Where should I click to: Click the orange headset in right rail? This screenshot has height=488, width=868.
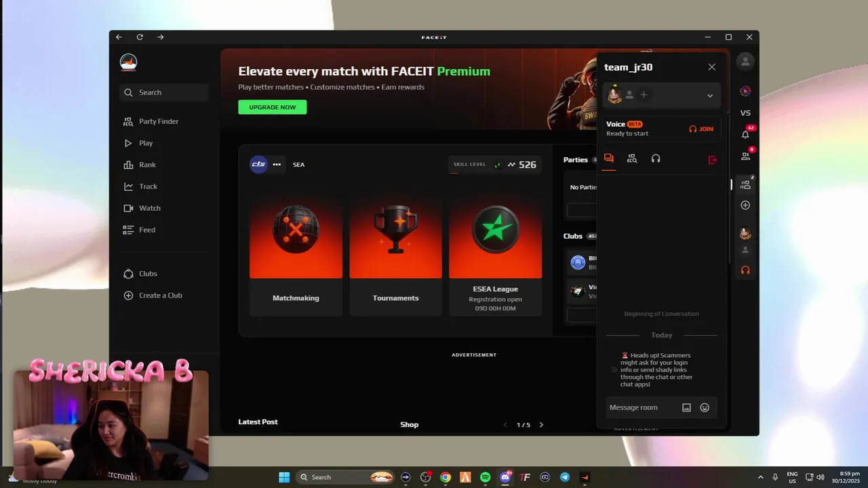[745, 270]
